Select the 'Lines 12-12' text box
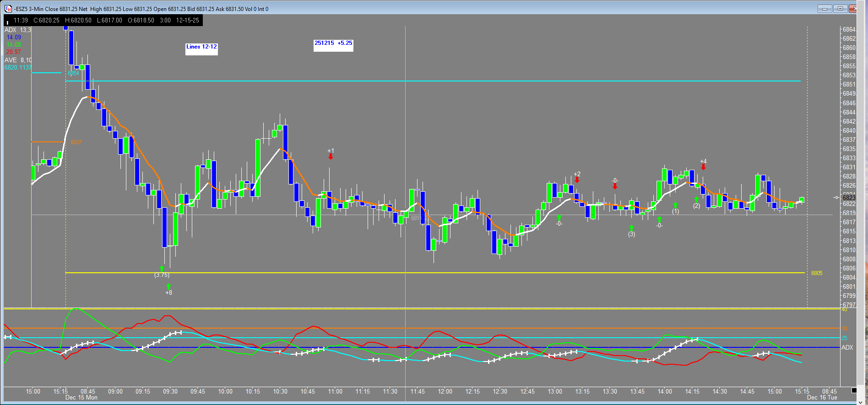The height and width of the screenshot is (405, 868). (201, 47)
